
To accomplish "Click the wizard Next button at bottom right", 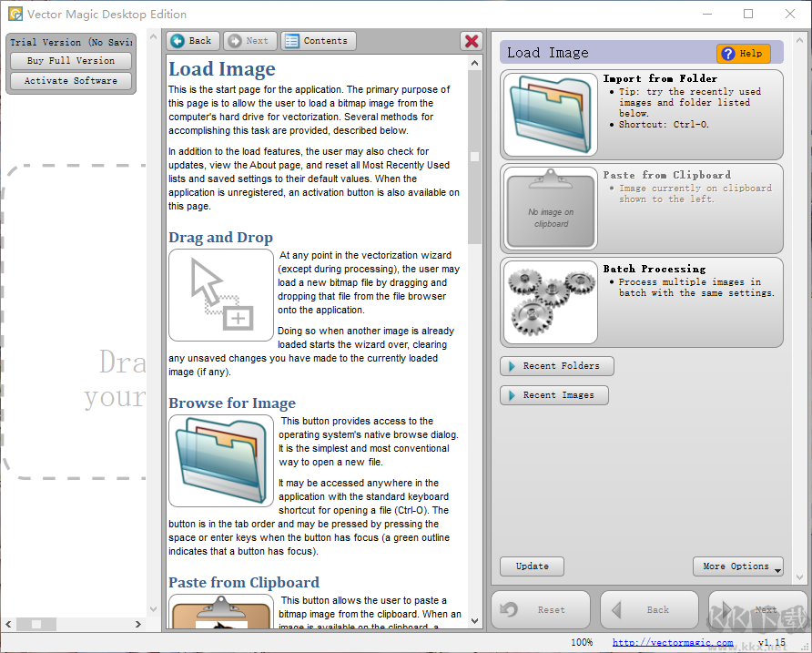I will coord(757,610).
